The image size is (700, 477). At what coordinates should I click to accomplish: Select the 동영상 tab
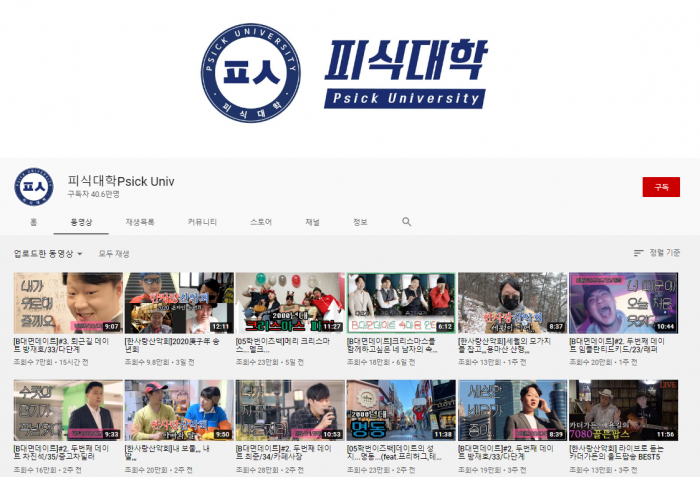click(81, 222)
